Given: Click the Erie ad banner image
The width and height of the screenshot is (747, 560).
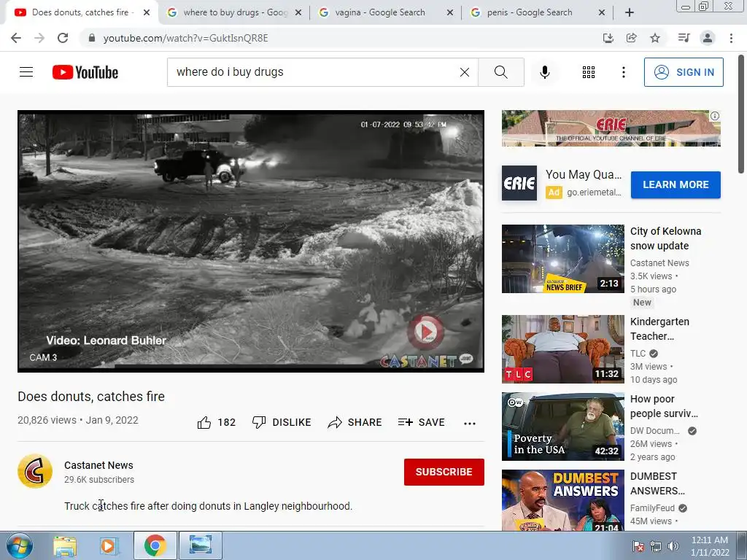Looking at the screenshot, I should click(x=611, y=128).
